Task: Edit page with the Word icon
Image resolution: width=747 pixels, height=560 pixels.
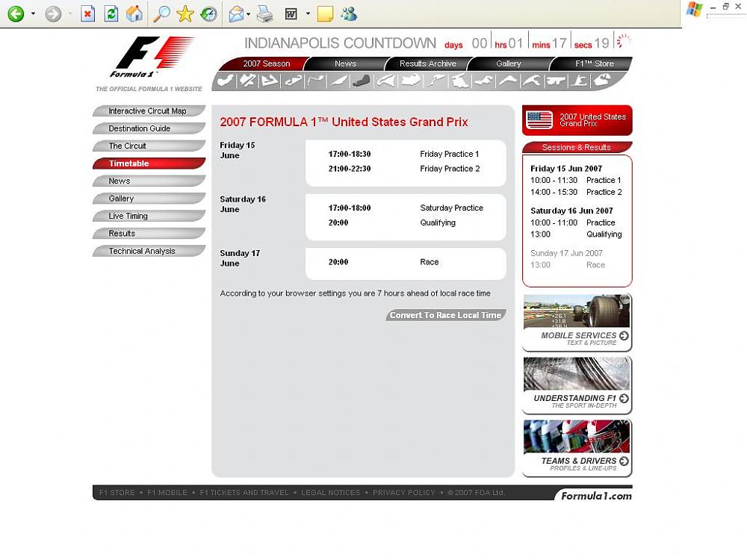Action: (x=291, y=13)
